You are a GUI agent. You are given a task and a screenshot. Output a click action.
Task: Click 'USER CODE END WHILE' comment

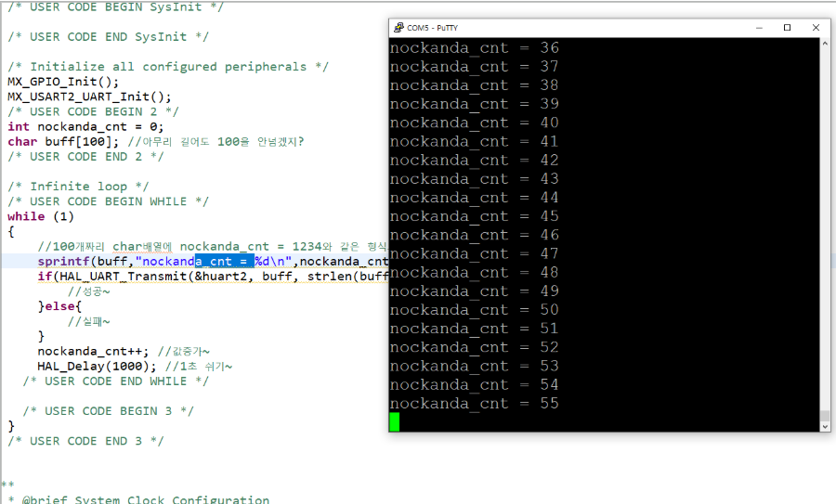pyautogui.click(x=116, y=381)
